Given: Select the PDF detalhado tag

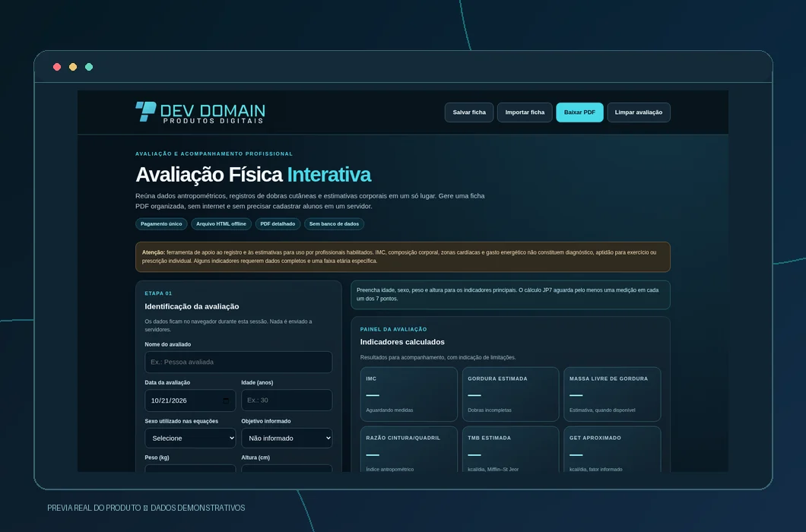Looking at the screenshot, I should click(x=278, y=224).
